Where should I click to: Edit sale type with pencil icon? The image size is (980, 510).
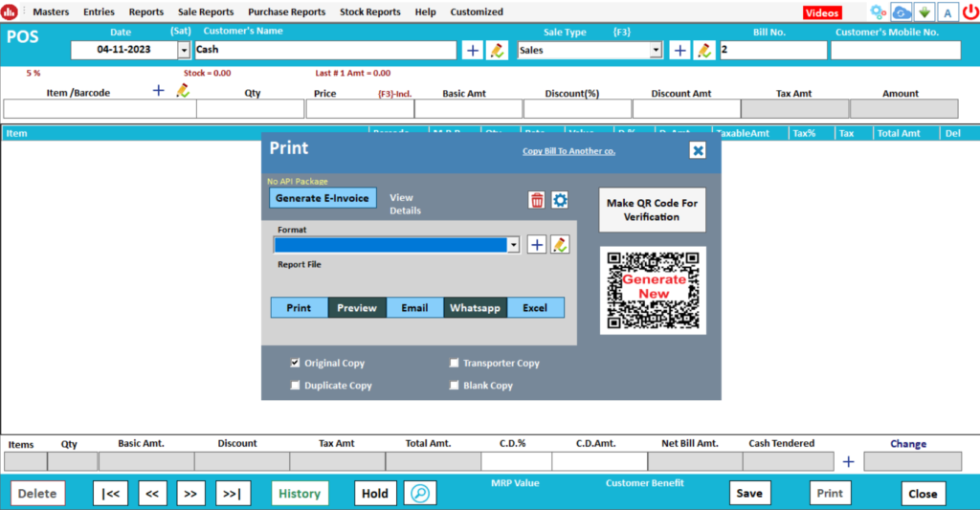click(x=704, y=51)
